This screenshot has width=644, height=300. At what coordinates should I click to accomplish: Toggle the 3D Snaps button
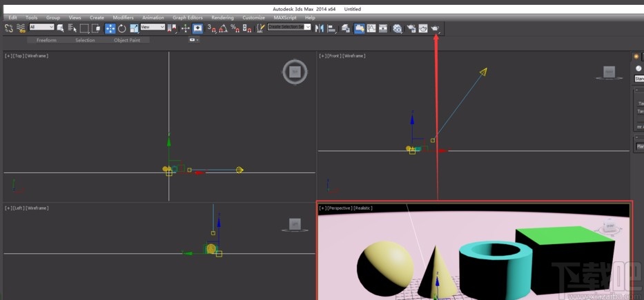pyautogui.click(x=211, y=28)
